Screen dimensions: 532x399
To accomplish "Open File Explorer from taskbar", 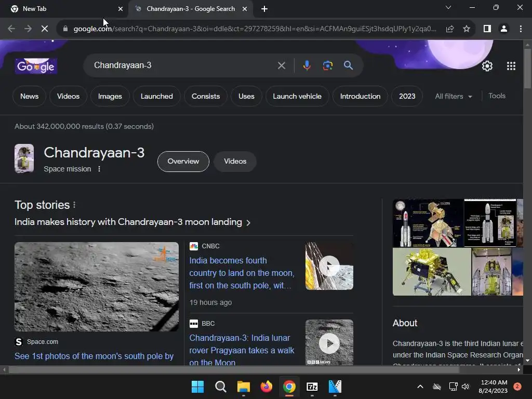I will tap(243, 387).
